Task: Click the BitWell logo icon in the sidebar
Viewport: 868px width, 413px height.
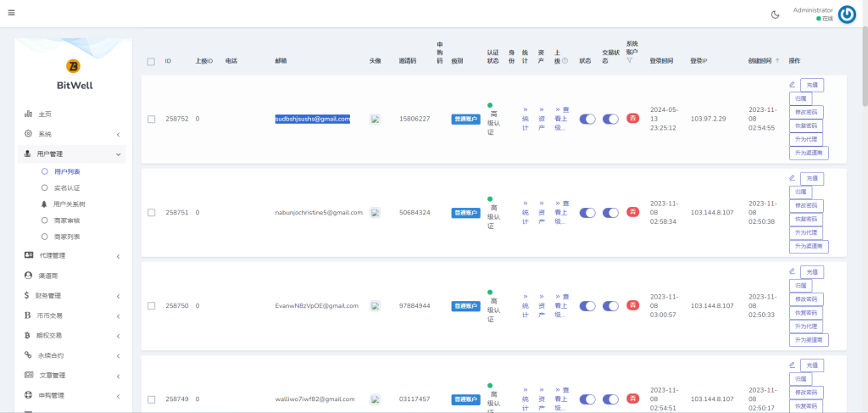Action: point(73,65)
